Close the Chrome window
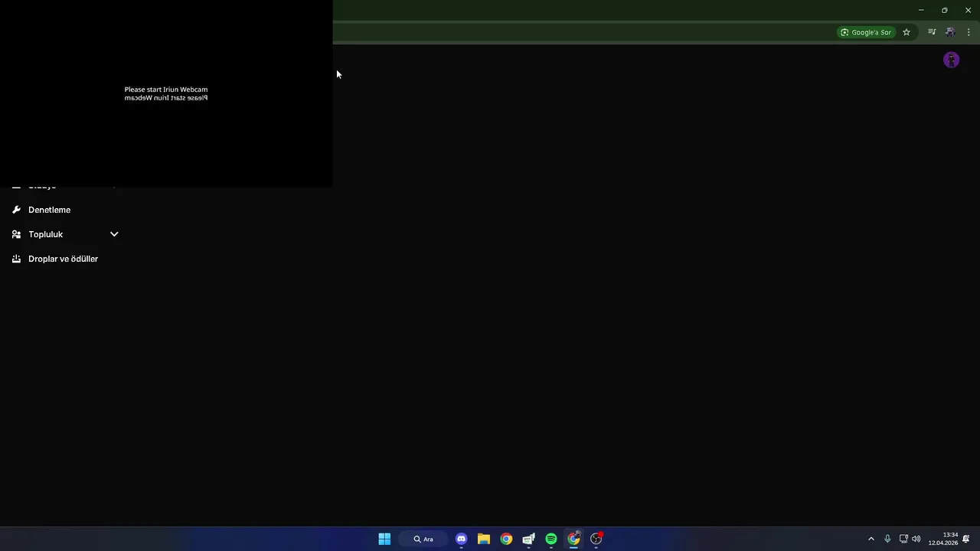The width and height of the screenshot is (980, 551). [x=968, y=10]
